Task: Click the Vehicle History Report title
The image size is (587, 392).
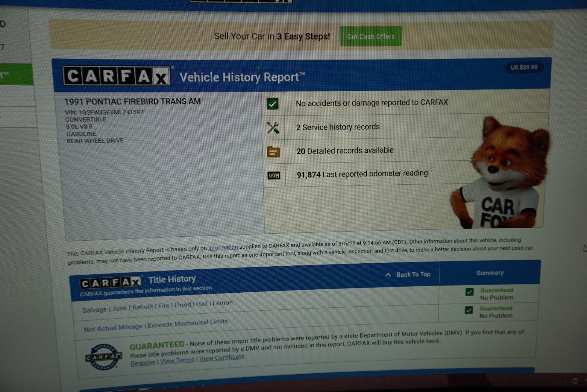Action: click(x=242, y=77)
